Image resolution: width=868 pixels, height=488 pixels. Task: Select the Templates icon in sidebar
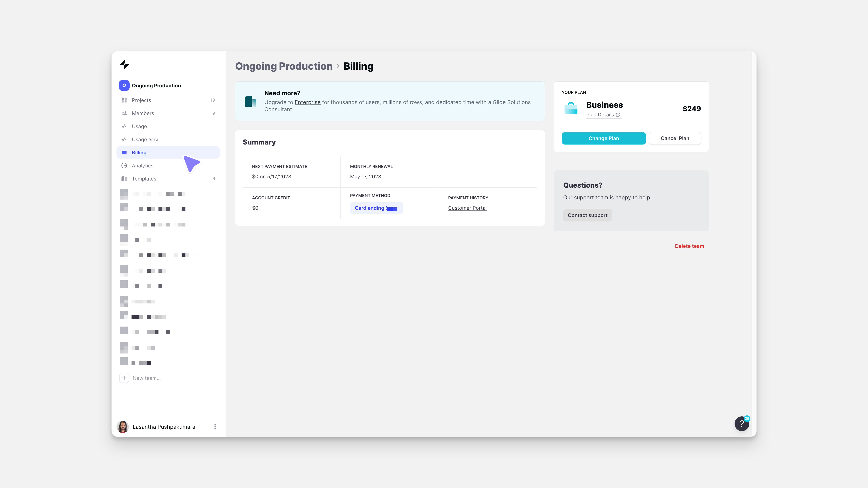click(124, 179)
